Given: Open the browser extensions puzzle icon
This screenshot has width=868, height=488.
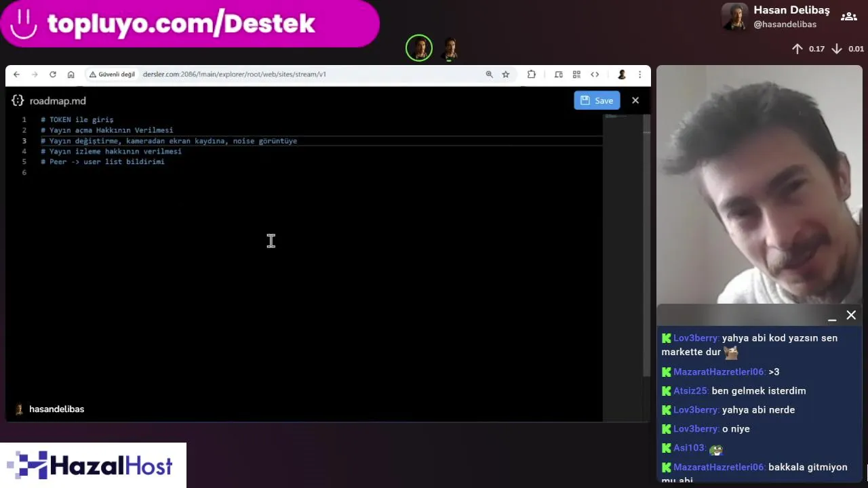Looking at the screenshot, I should point(532,75).
